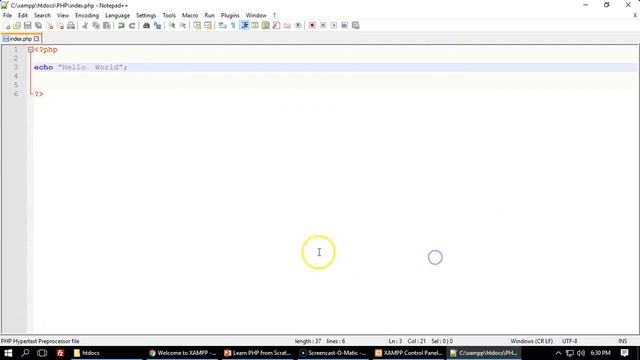Click the New file toolbar icon

(x=7, y=25)
